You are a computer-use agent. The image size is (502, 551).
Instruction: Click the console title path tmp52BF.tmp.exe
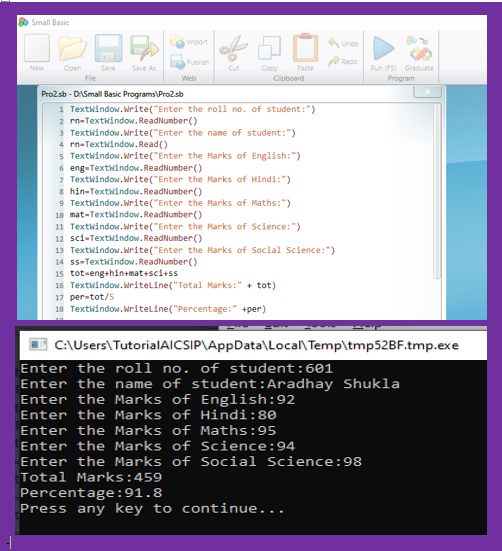[x=256, y=345]
